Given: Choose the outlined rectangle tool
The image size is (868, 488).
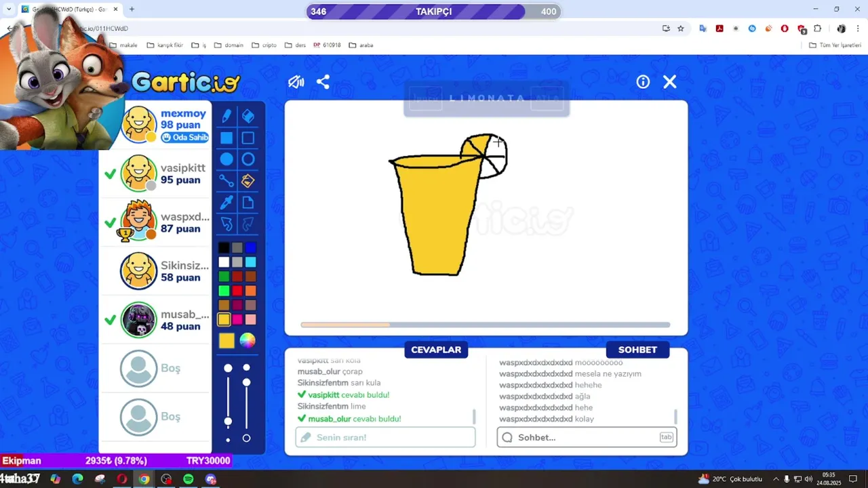Looking at the screenshot, I should [248, 138].
